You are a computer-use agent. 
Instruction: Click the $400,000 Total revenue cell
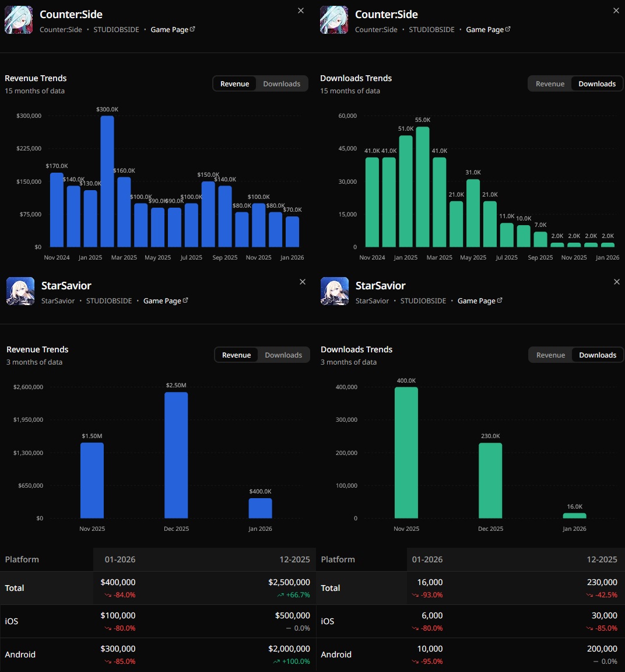click(x=118, y=582)
